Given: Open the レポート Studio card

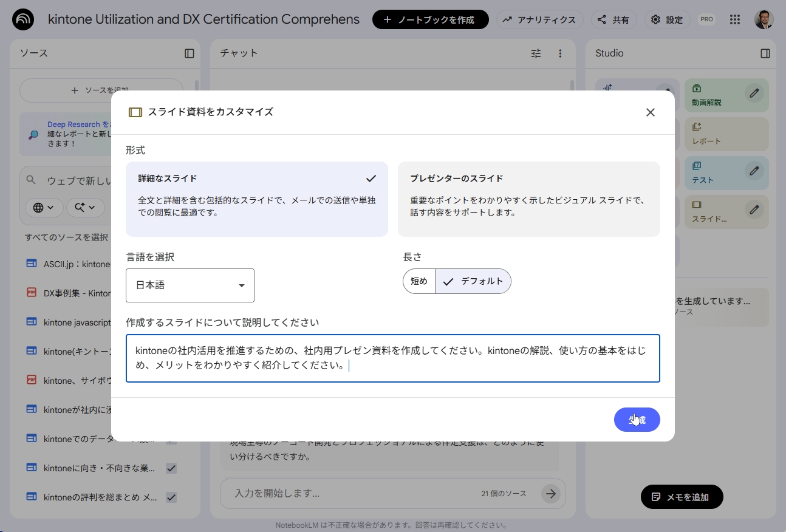Looking at the screenshot, I should (726, 134).
